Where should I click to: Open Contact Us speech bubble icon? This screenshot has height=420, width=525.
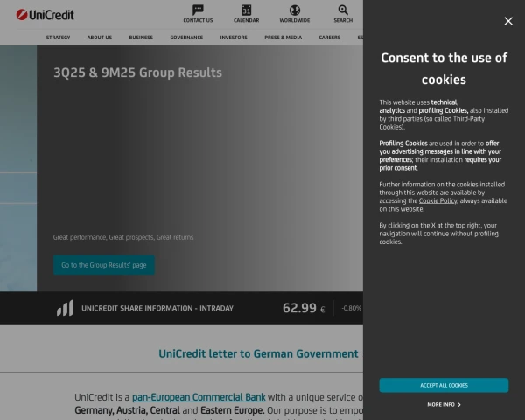(x=198, y=10)
